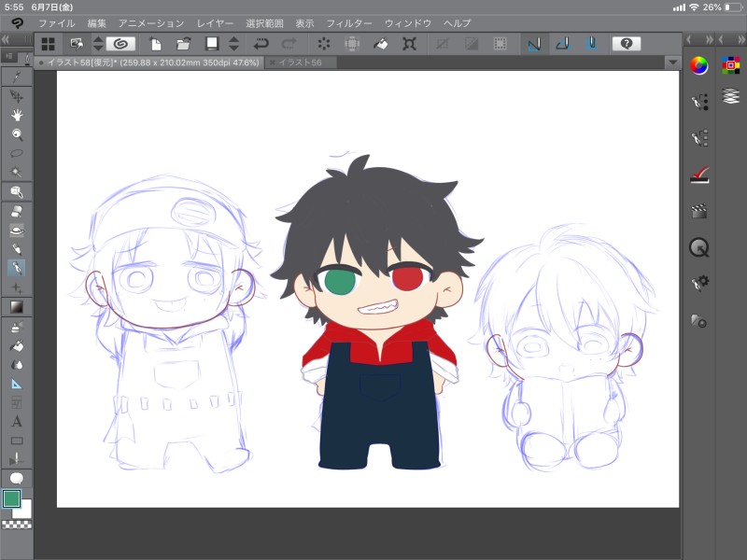Select the Correct line tool

tap(17, 459)
